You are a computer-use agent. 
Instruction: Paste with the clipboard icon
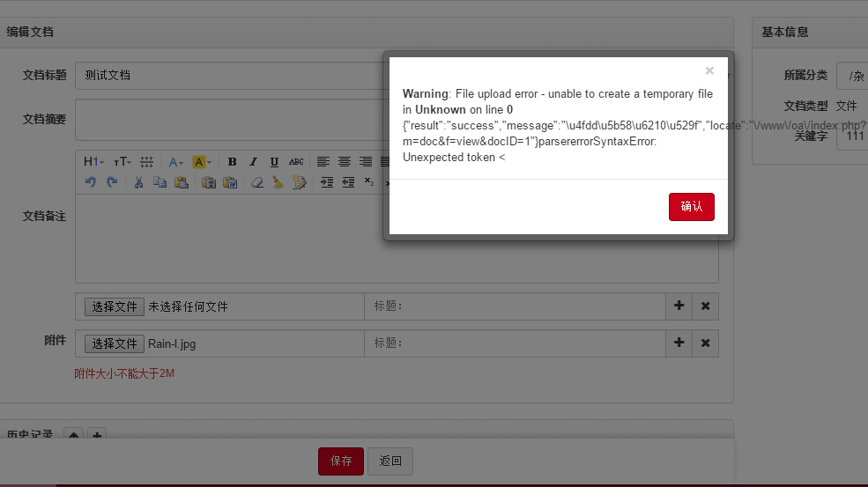pos(181,182)
